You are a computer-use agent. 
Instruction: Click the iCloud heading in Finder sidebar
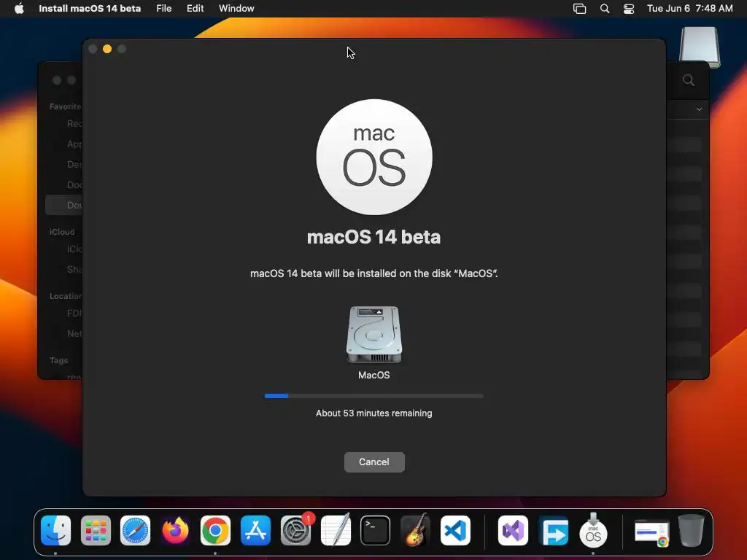click(63, 232)
